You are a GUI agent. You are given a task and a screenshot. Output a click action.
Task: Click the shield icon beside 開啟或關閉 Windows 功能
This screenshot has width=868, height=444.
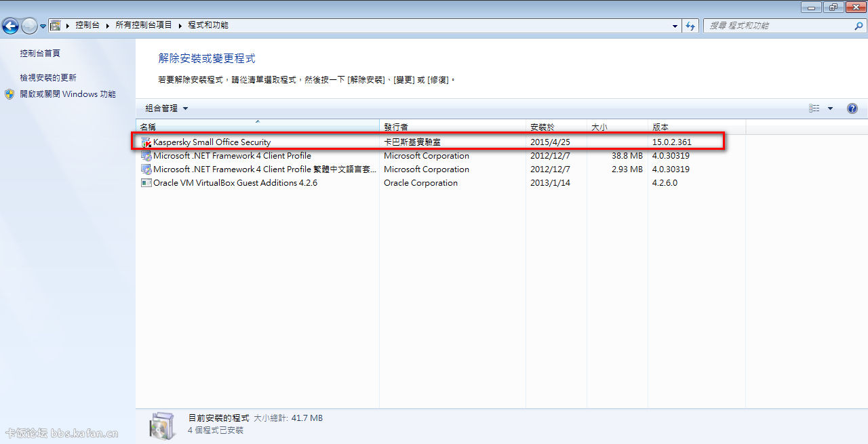click(9, 94)
